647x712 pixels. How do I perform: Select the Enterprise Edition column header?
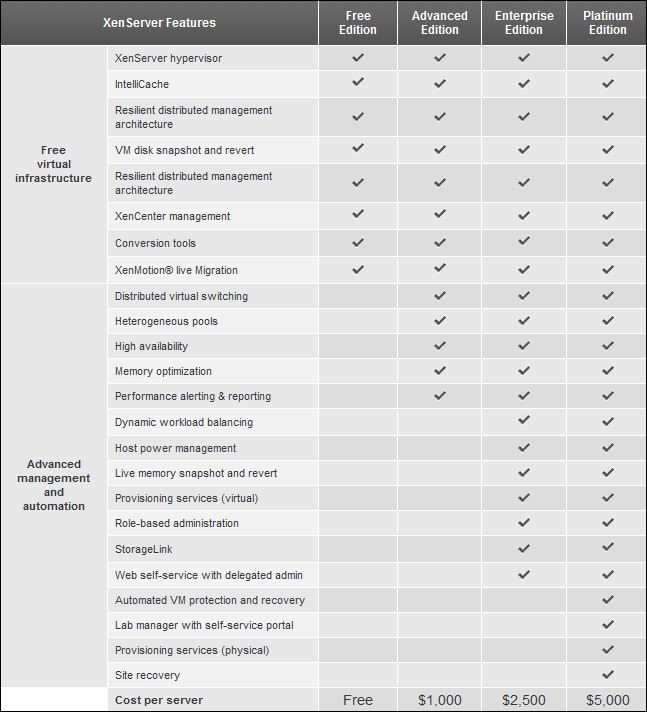[524, 23]
